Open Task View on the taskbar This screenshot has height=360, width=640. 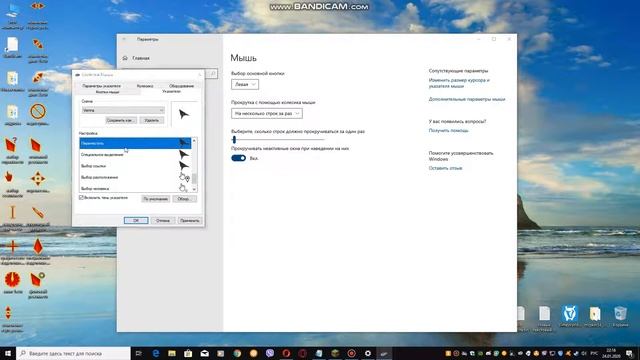tap(138, 353)
